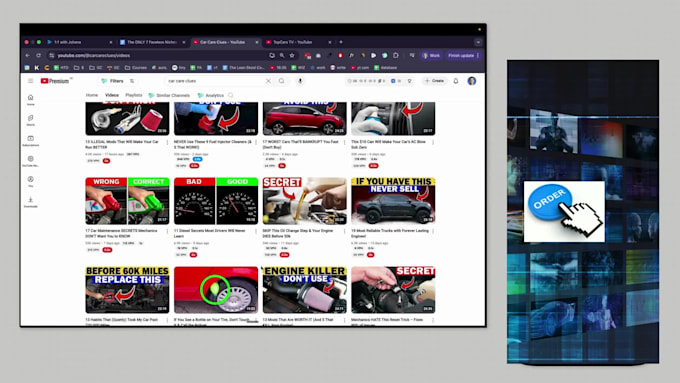Select the channel Playlists tab

pyautogui.click(x=134, y=95)
